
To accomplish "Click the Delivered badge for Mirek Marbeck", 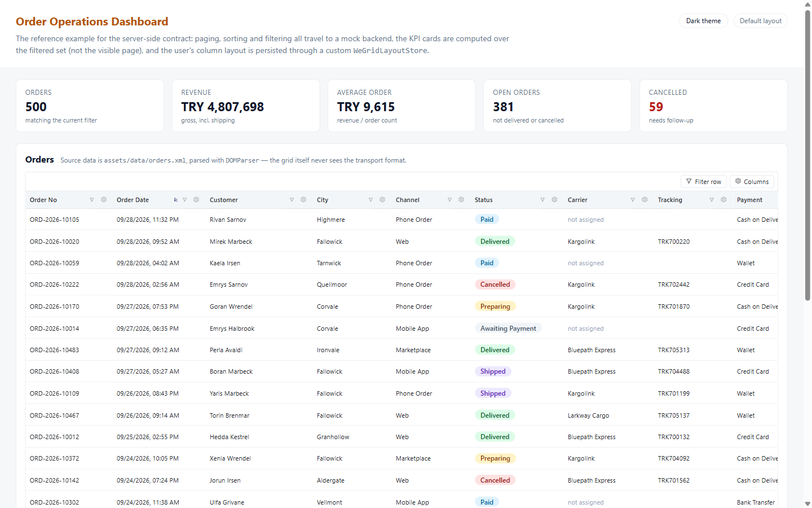I will point(495,242).
